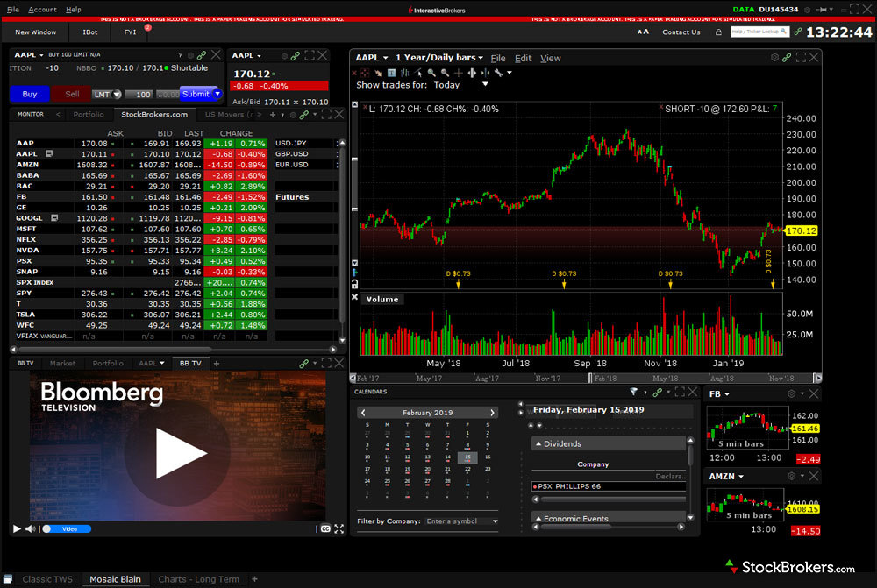Open the Account menu
877x588 pixels.
click(x=42, y=10)
